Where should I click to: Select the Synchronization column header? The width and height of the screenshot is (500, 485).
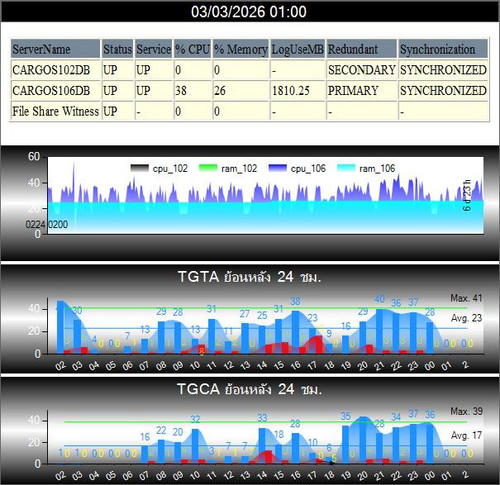(443, 49)
